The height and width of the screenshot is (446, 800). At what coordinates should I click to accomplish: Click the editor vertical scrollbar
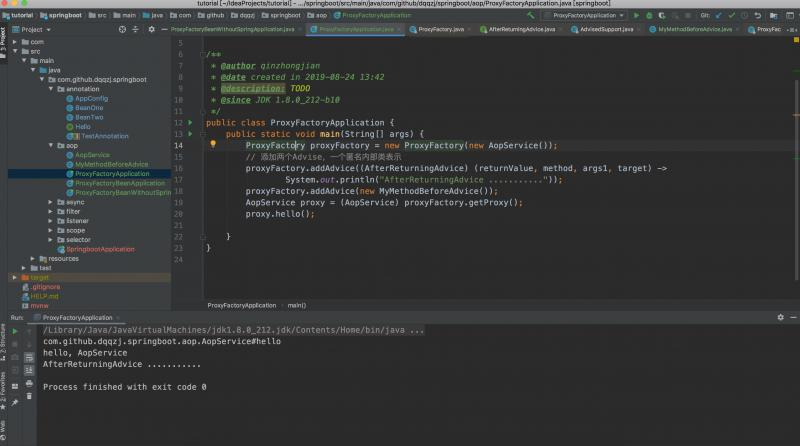point(796,179)
